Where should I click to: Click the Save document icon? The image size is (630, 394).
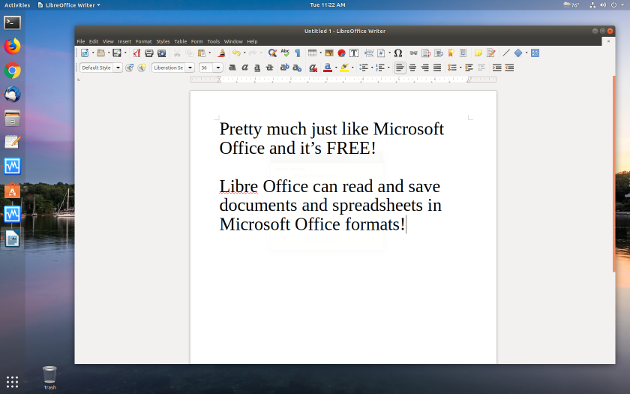pyautogui.click(x=117, y=53)
